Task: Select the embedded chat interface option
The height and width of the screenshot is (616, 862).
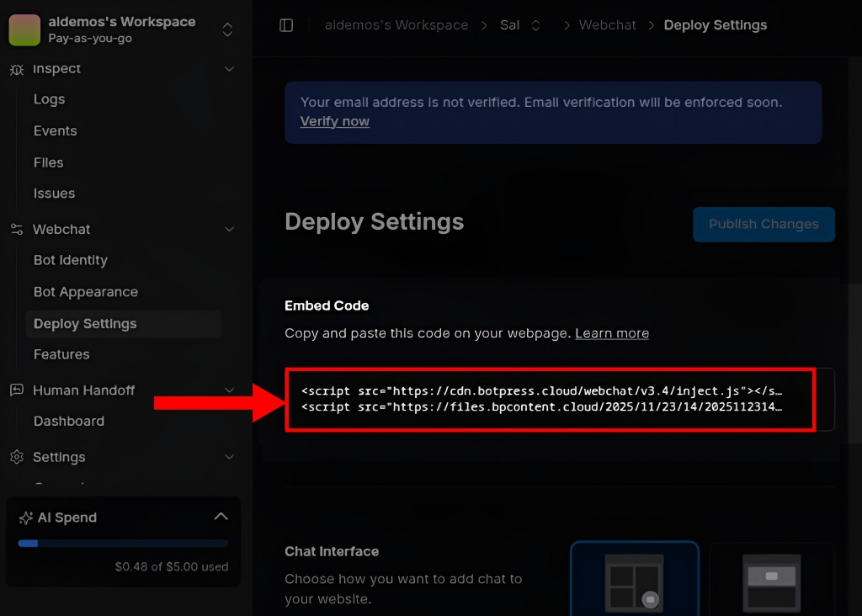Action: [x=772, y=580]
